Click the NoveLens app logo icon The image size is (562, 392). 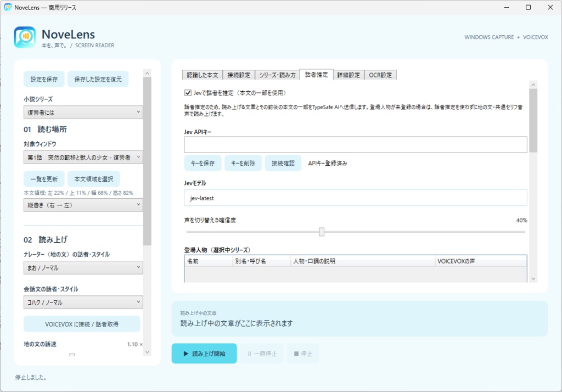[25, 37]
